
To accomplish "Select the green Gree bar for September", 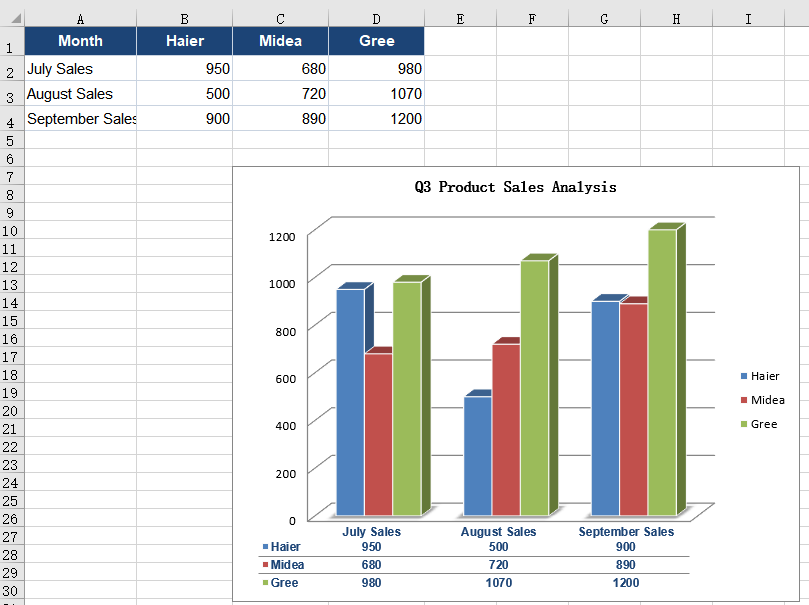I will pyautogui.click(x=662, y=372).
